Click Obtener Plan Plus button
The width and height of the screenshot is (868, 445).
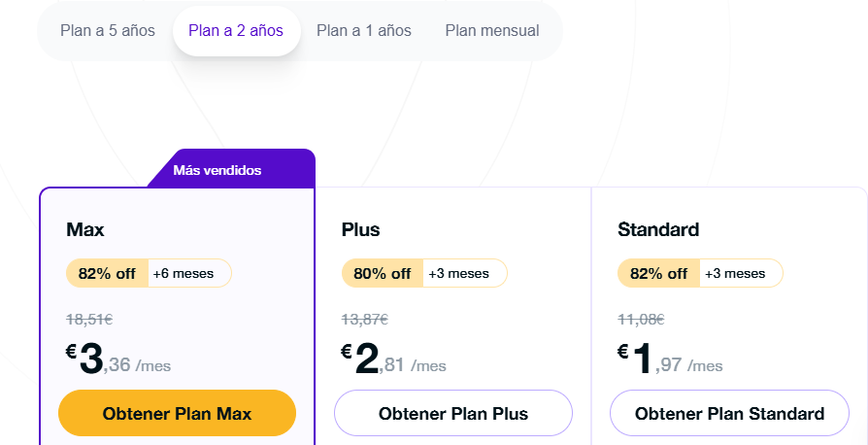pyautogui.click(x=452, y=413)
